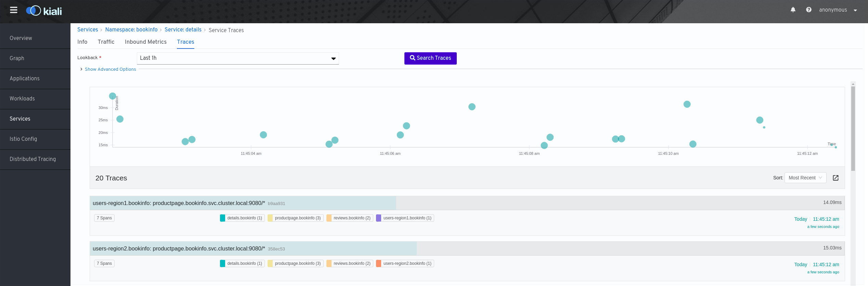The image size is (868, 286).
Task: Switch to the Info tab
Action: coord(82,42)
